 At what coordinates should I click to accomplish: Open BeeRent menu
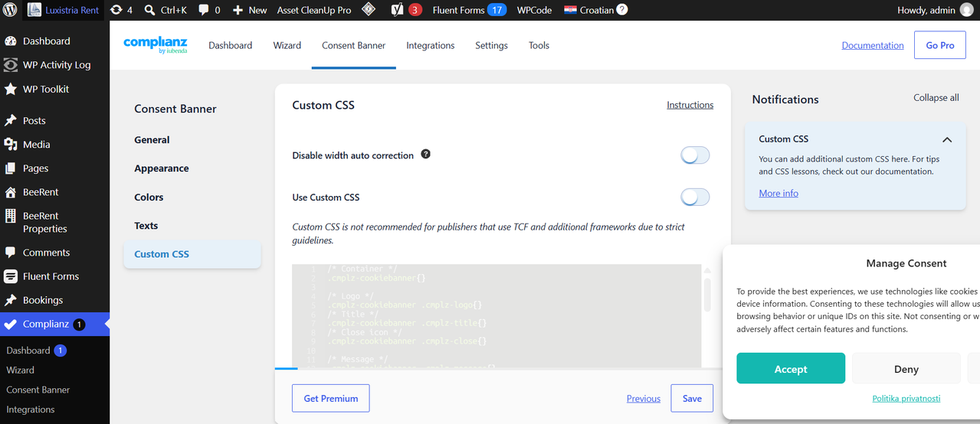click(54, 192)
